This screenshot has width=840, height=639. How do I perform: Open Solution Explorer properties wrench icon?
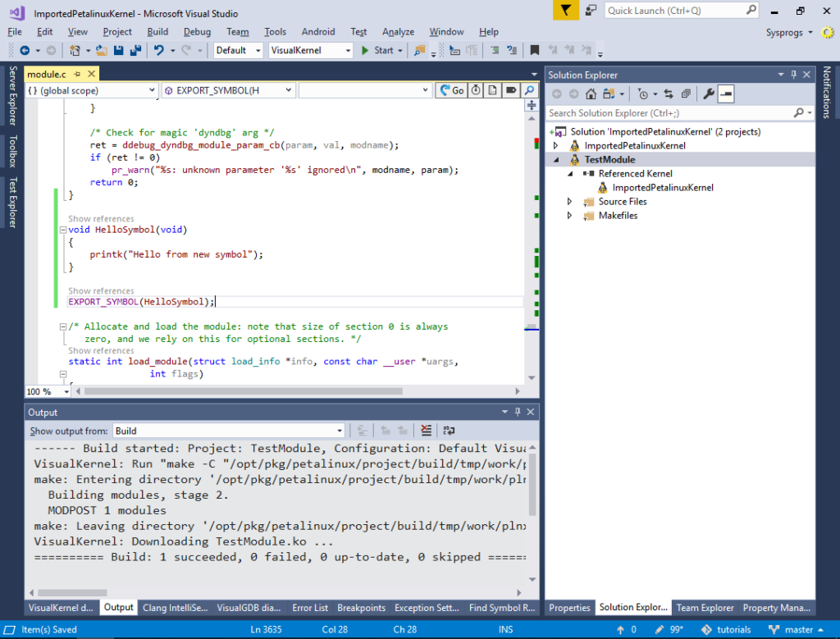coord(710,93)
